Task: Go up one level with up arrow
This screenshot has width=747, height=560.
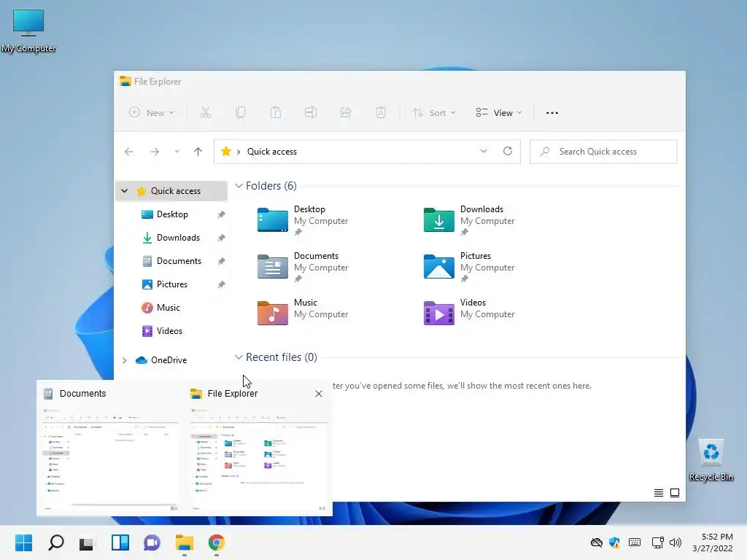Action: coord(198,152)
